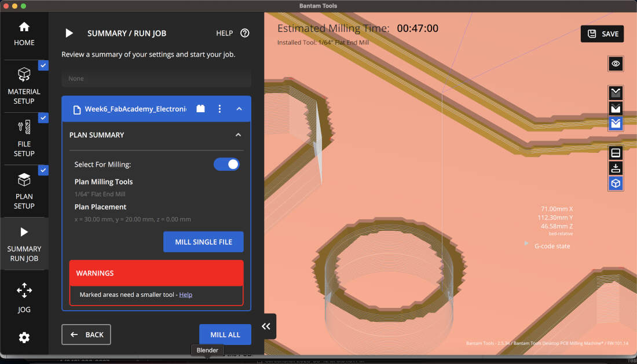
Task: Open the file's three-dot options menu
Action: [x=220, y=109]
